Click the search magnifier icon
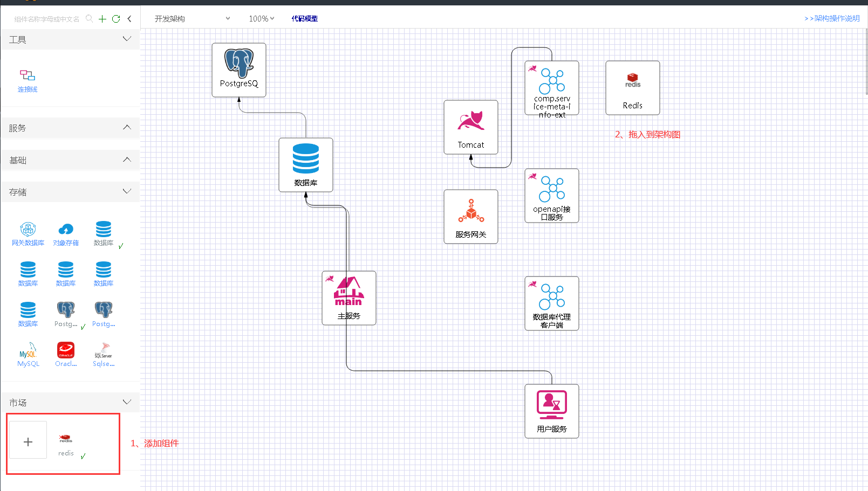 (90, 19)
